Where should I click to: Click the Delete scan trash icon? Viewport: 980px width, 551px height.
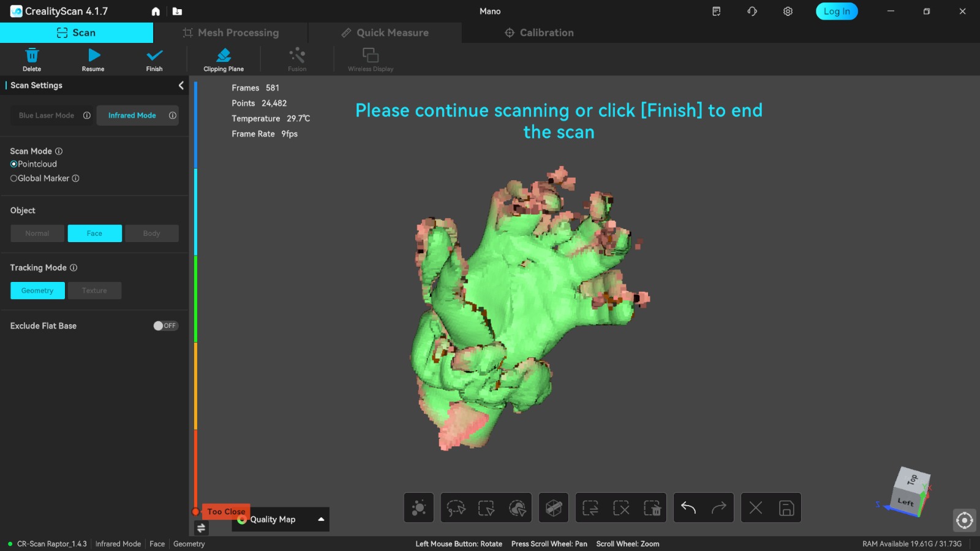[x=32, y=59]
